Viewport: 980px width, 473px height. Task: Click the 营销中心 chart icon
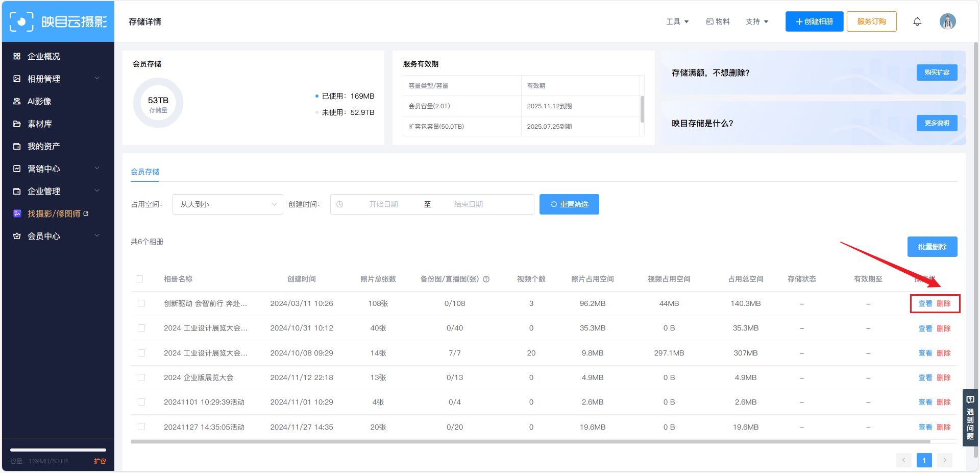(17, 169)
